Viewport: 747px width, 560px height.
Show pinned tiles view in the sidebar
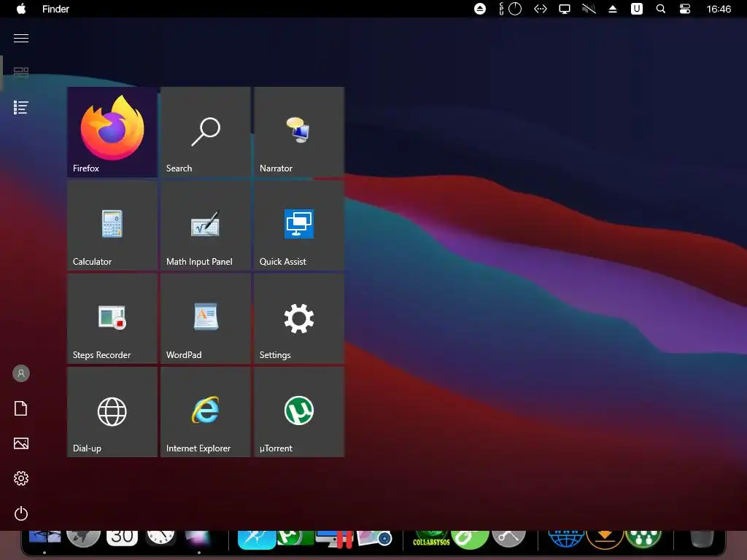(21, 72)
